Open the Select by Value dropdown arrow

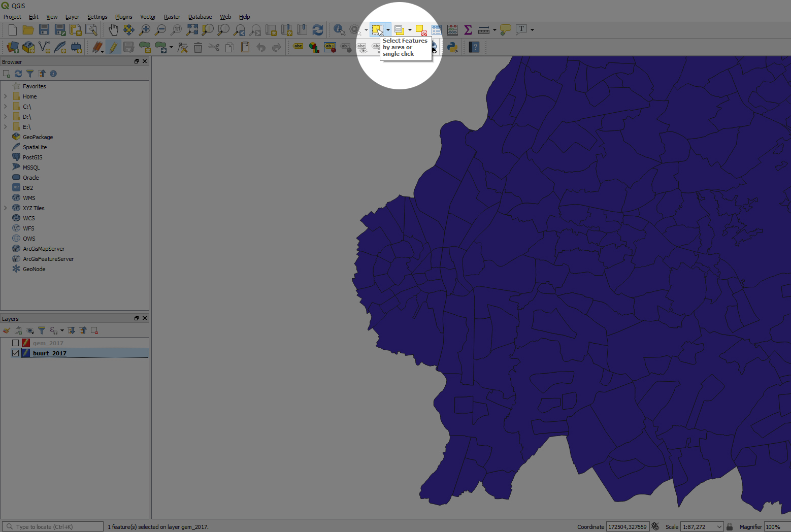point(410,30)
